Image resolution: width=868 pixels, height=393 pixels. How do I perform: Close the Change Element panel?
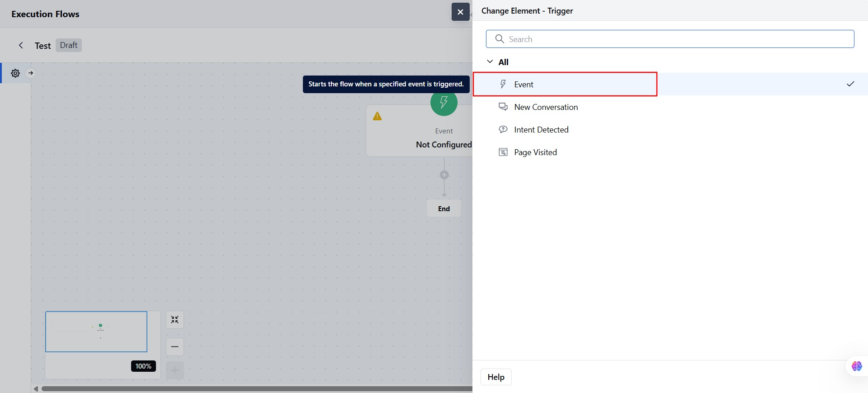(460, 12)
